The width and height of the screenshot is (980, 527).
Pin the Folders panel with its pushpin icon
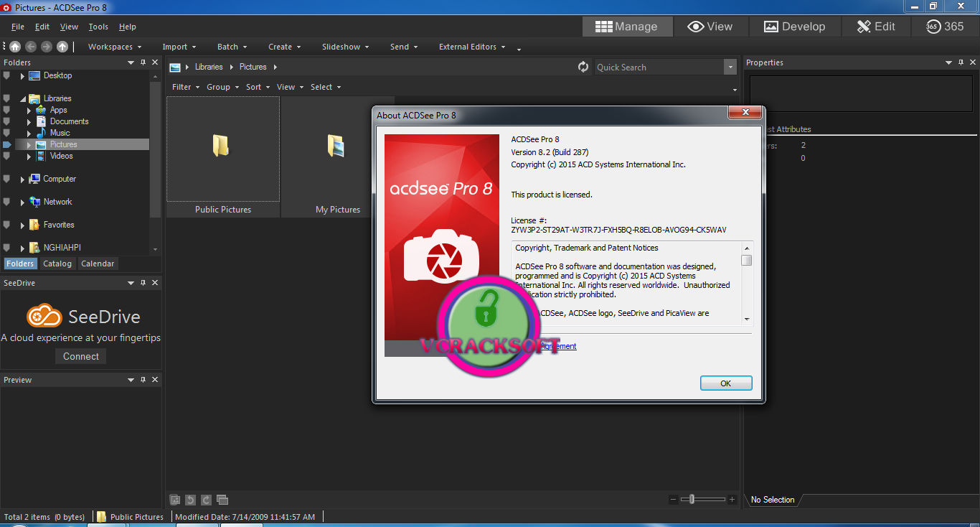point(143,62)
